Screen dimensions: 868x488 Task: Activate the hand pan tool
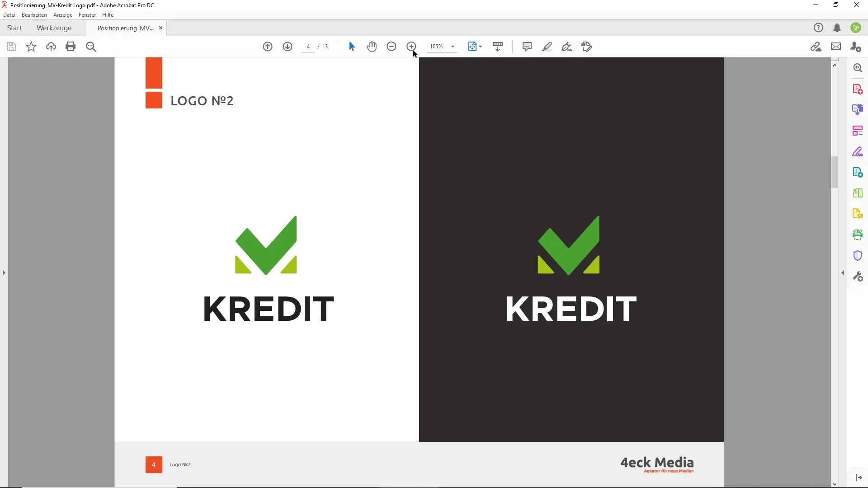point(372,47)
